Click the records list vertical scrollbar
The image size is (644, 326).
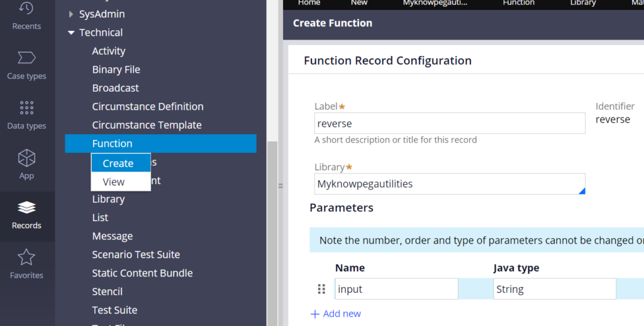click(x=272, y=234)
